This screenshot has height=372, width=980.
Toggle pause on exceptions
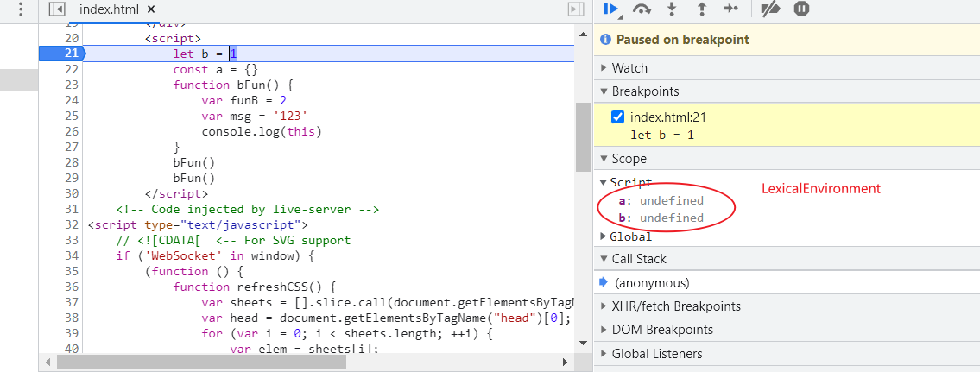point(802,9)
